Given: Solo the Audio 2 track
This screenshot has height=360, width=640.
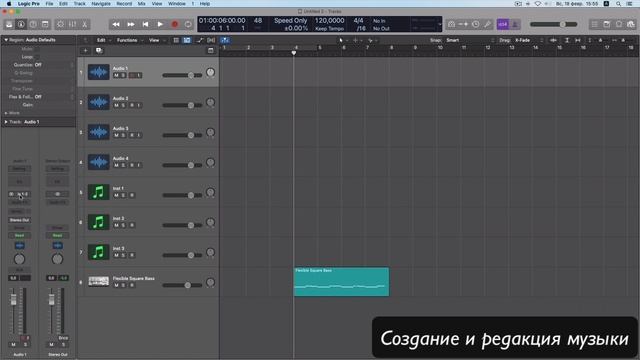Looking at the screenshot, I should click(x=124, y=105).
